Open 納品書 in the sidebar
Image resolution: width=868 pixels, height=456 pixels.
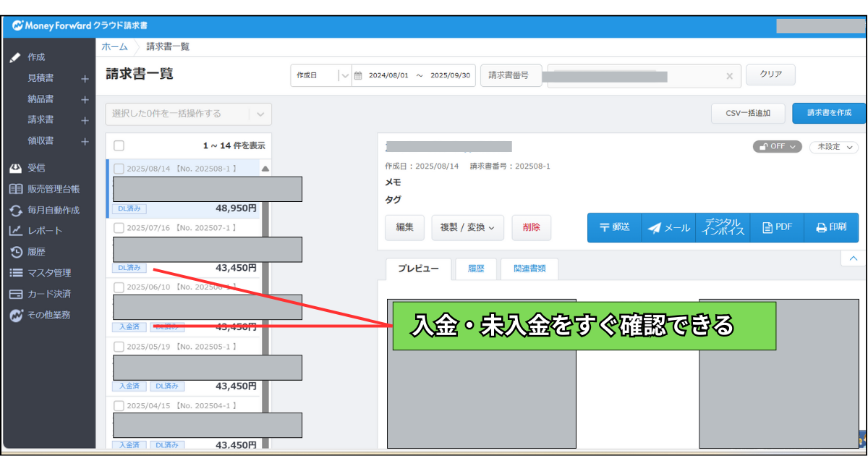coord(41,99)
